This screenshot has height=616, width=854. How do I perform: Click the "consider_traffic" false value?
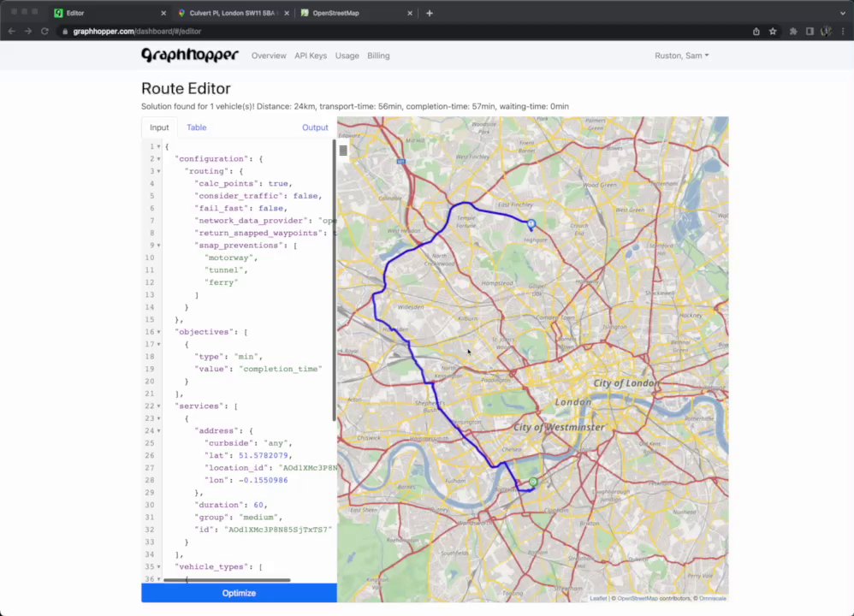(305, 196)
